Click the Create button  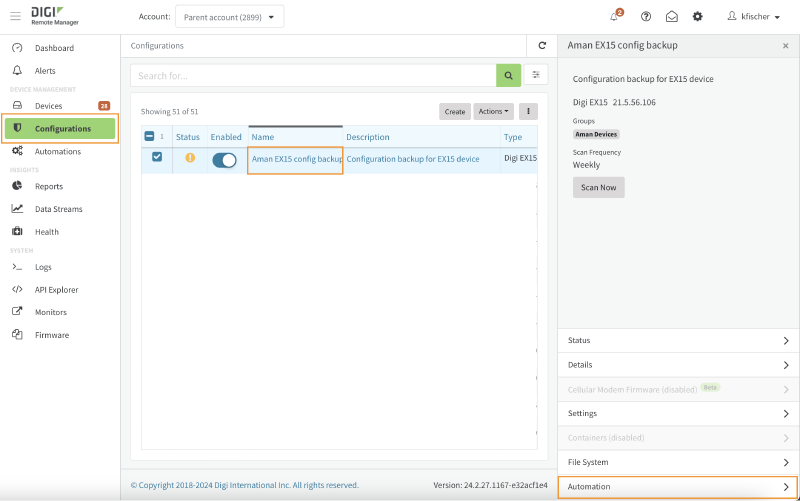click(x=455, y=111)
